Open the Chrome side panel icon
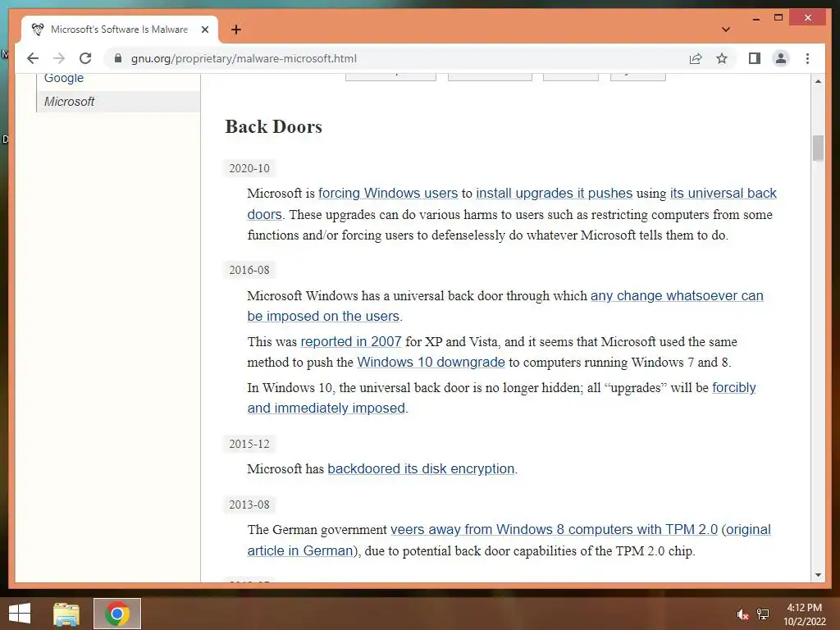840x630 pixels. pyautogui.click(x=755, y=58)
